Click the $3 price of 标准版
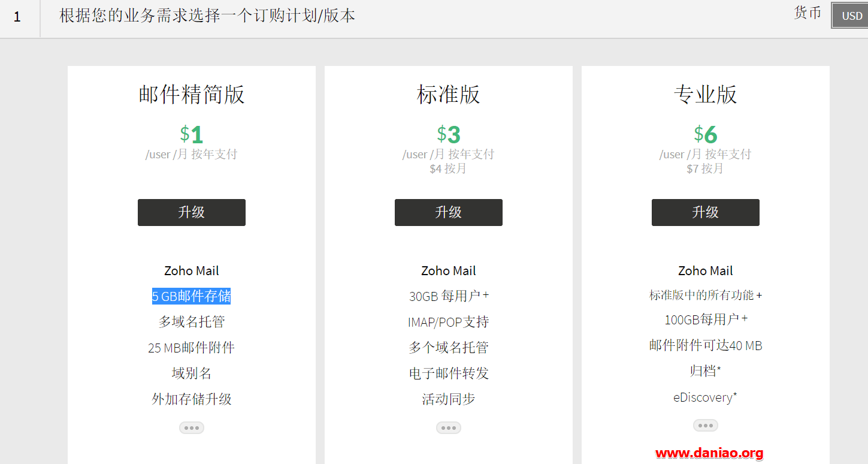The width and height of the screenshot is (868, 464). pyautogui.click(x=449, y=134)
